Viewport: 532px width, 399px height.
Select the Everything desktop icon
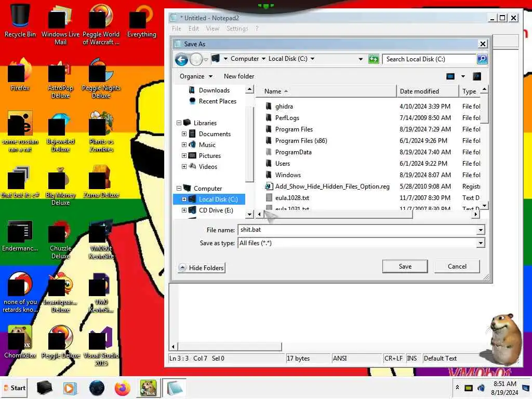(x=141, y=21)
